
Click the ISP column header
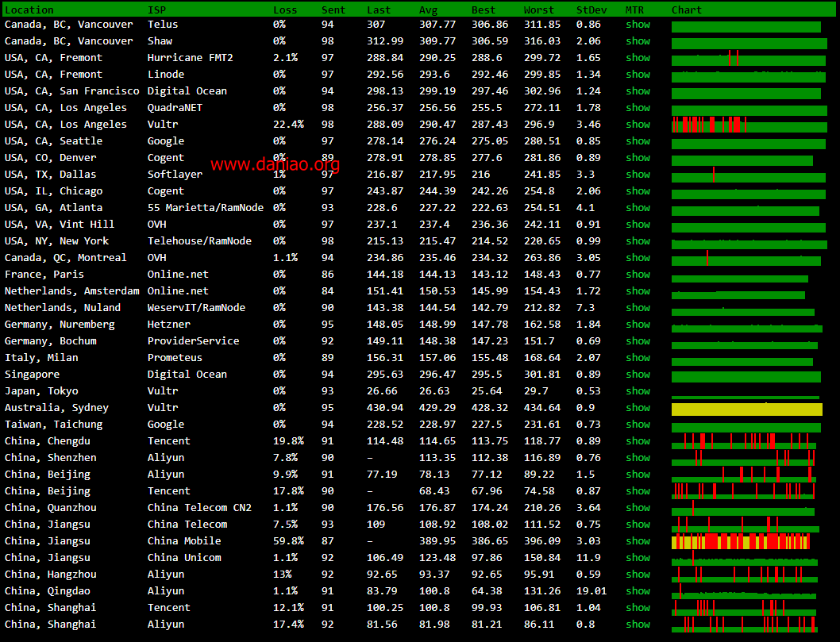tap(156, 10)
